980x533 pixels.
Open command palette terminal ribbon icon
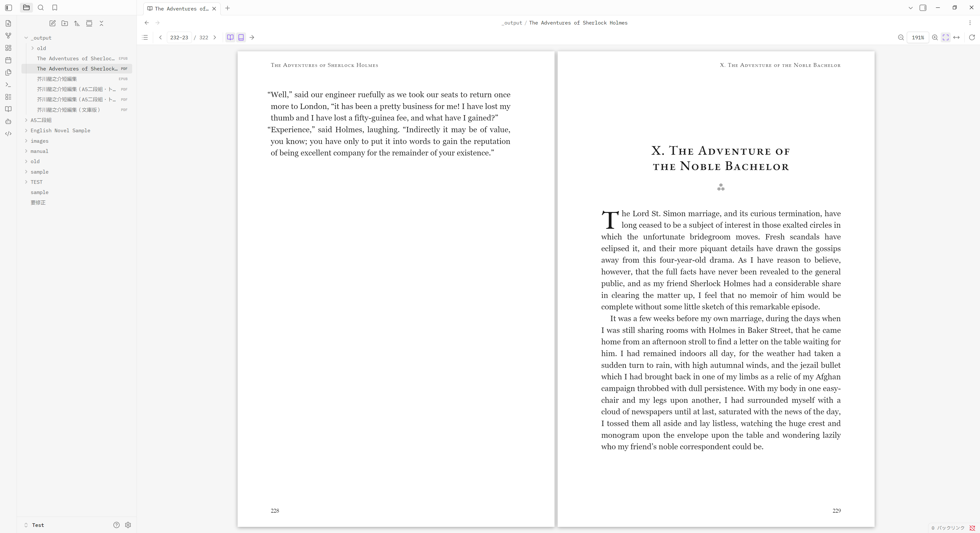(8, 84)
